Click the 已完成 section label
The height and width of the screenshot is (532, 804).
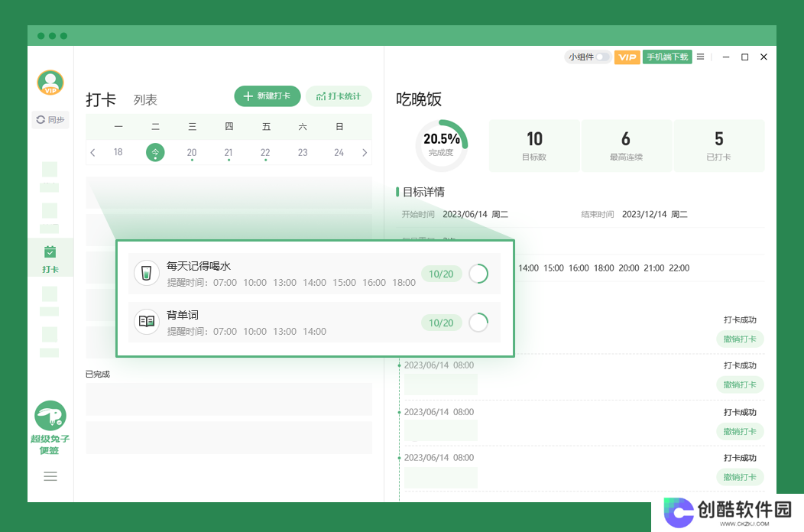pos(98,374)
